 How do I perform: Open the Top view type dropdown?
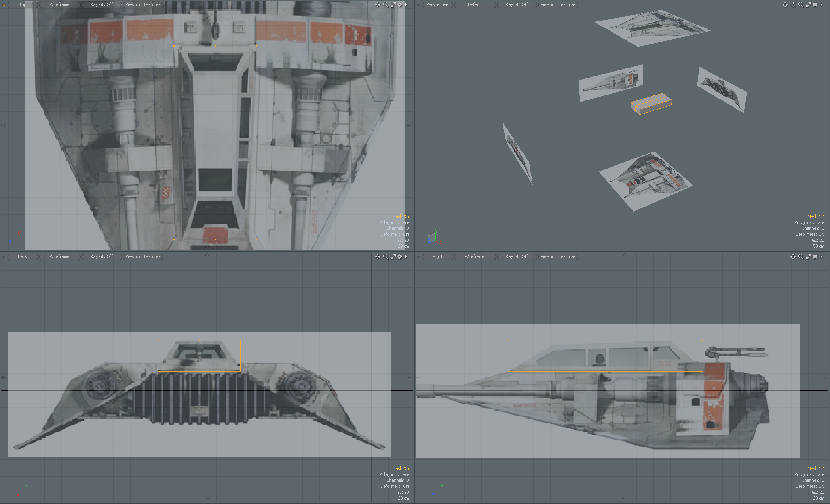click(23, 5)
